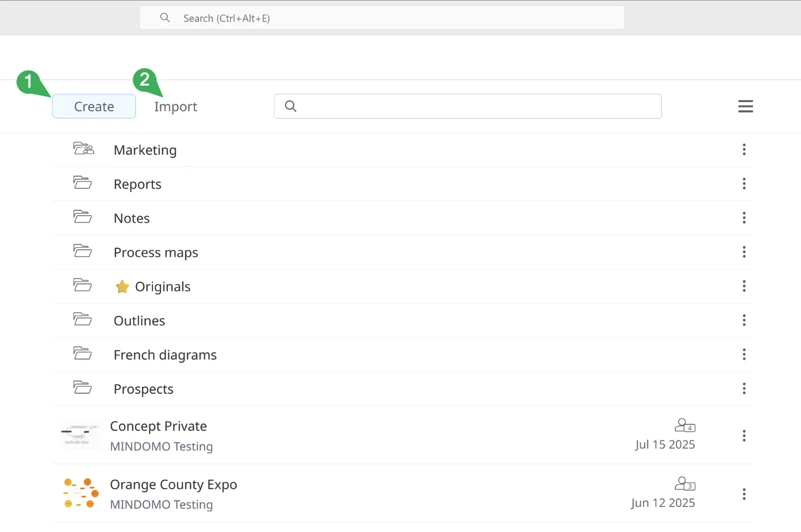Click the Create button
The height and width of the screenshot is (532, 801).
coord(94,106)
